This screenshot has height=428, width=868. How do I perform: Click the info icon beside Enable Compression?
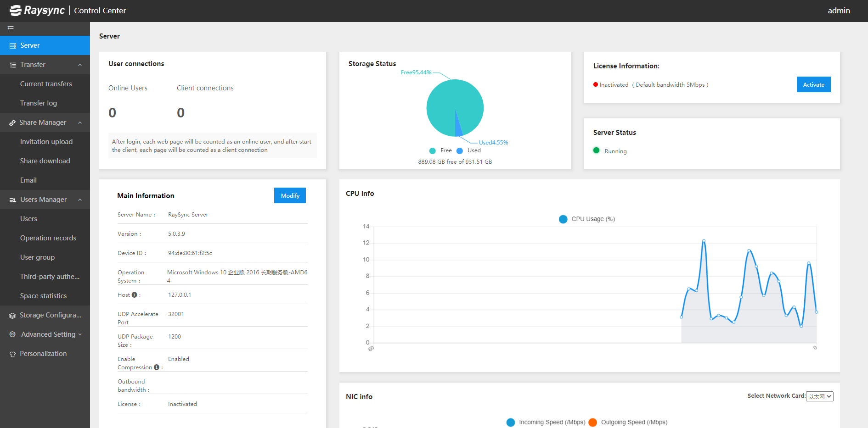(x=157, y=367)
